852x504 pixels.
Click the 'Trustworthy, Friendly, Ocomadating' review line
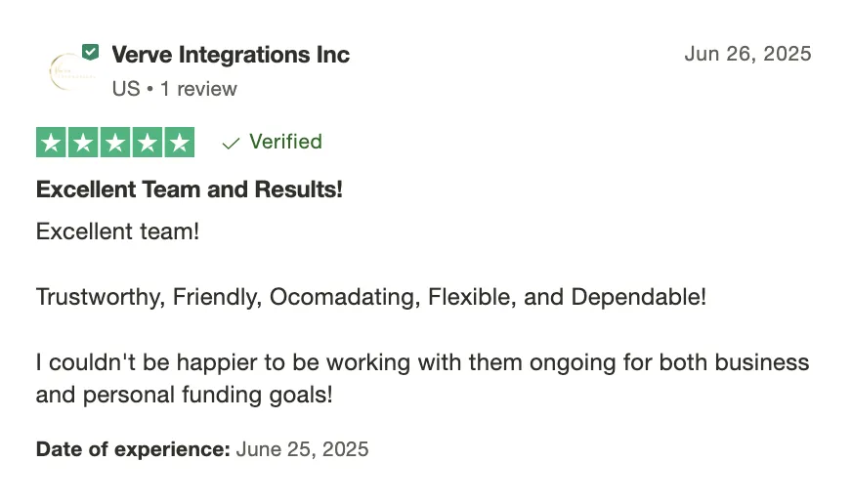[371, 297]
